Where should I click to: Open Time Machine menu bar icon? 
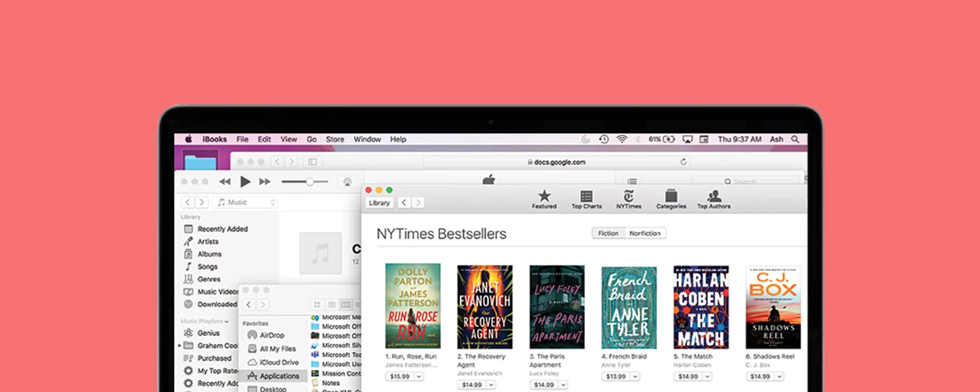[x=604, y=139]
